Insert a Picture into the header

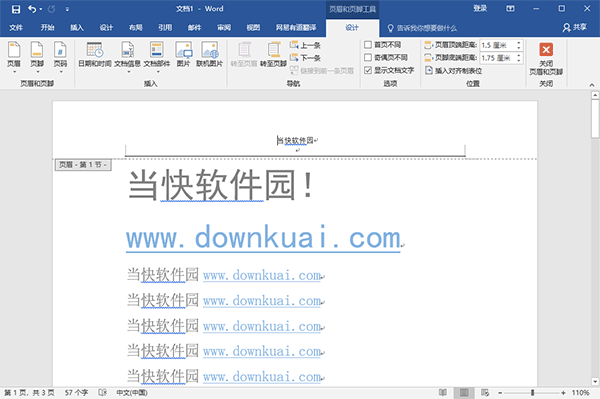coord(183,55)
